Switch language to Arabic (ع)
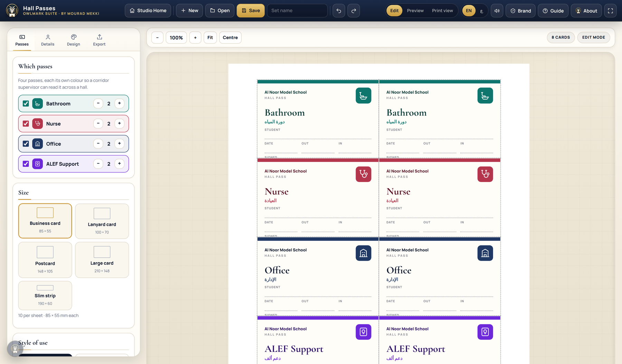622x364 pixels. (482, 11)
